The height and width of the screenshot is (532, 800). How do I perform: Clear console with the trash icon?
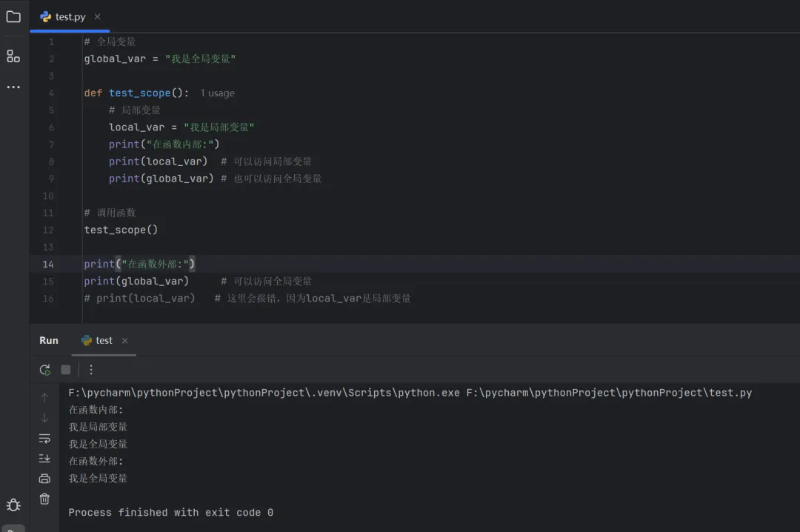click(44, 499)
